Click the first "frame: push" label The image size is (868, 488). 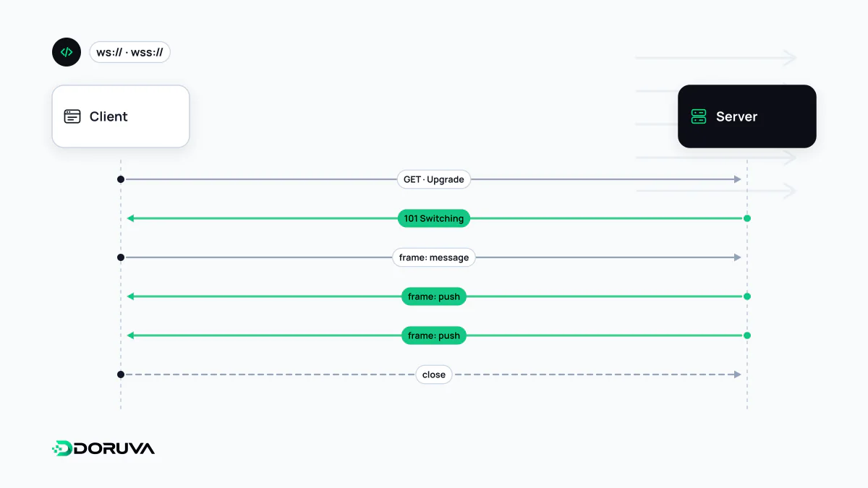[434, 296]
